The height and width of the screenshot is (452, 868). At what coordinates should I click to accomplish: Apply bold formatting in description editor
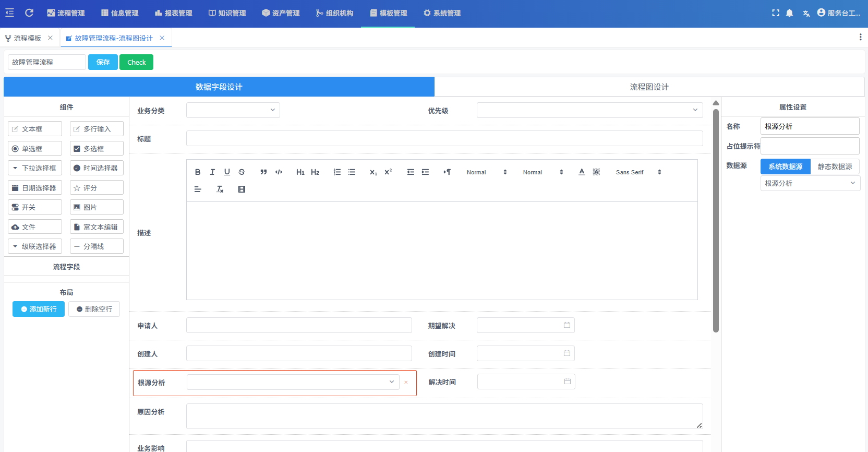coord(198,172)
